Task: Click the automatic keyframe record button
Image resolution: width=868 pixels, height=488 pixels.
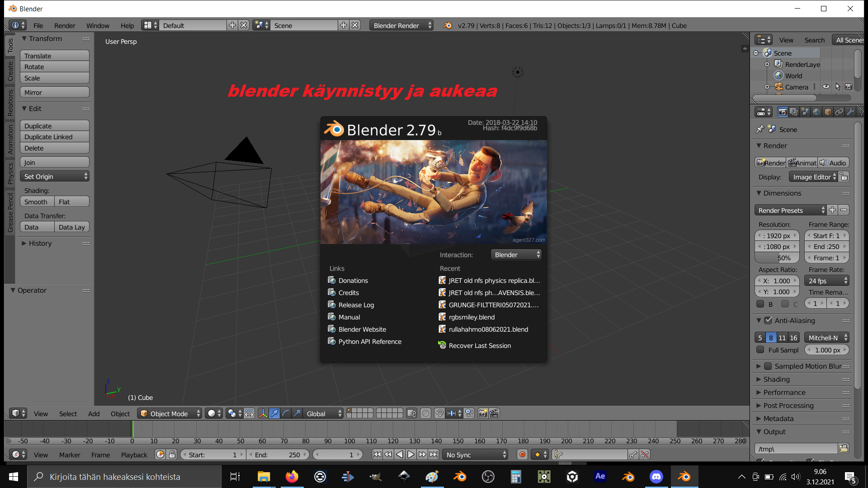Action: (522, 455)
